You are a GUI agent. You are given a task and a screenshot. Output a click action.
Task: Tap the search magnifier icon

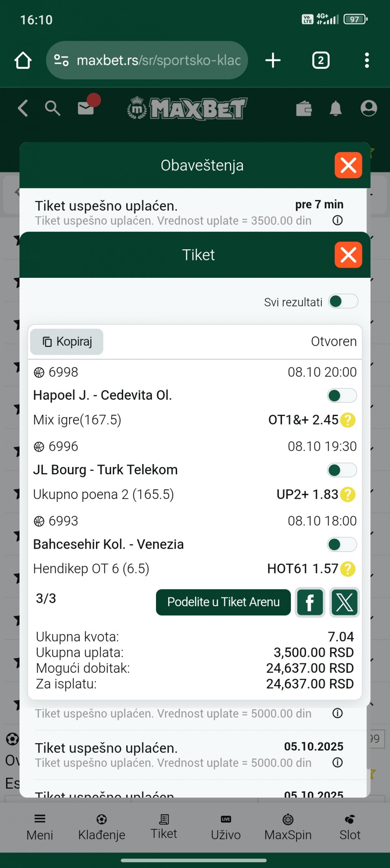click(52, 109)
